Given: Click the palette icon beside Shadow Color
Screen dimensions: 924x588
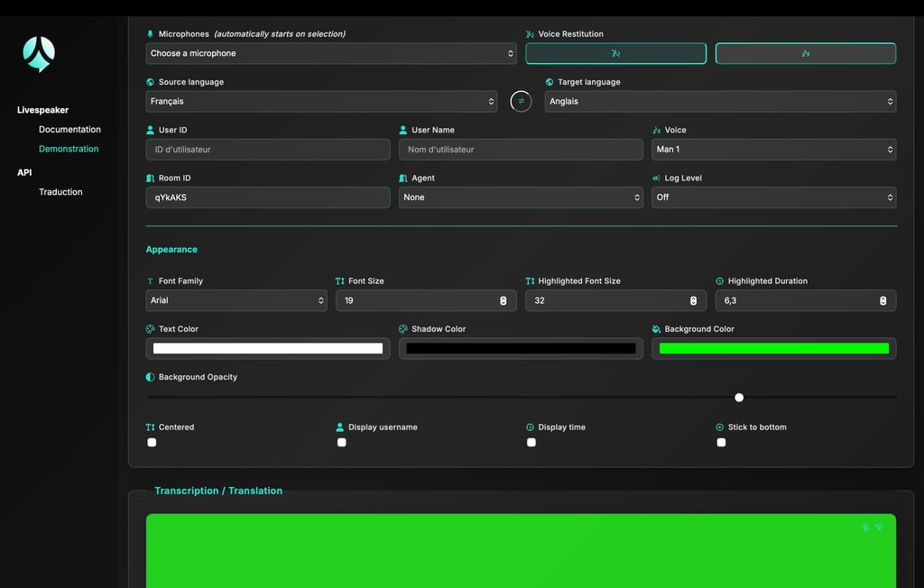Looking at the screenshot, I should tap(403, 329).
